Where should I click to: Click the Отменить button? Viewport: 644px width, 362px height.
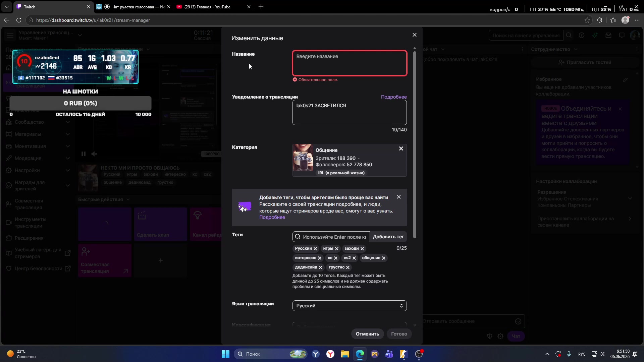click(x=367, y=334)
